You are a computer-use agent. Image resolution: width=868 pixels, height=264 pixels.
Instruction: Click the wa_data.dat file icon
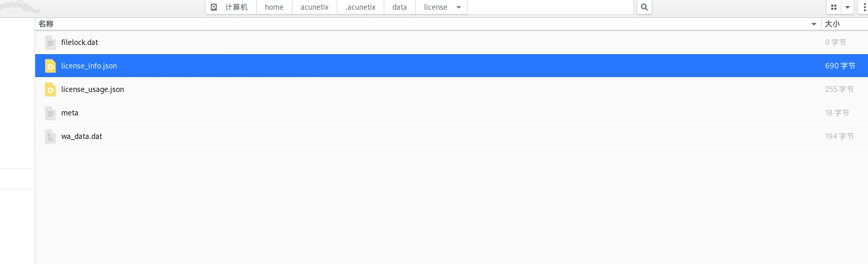[50, 136]
